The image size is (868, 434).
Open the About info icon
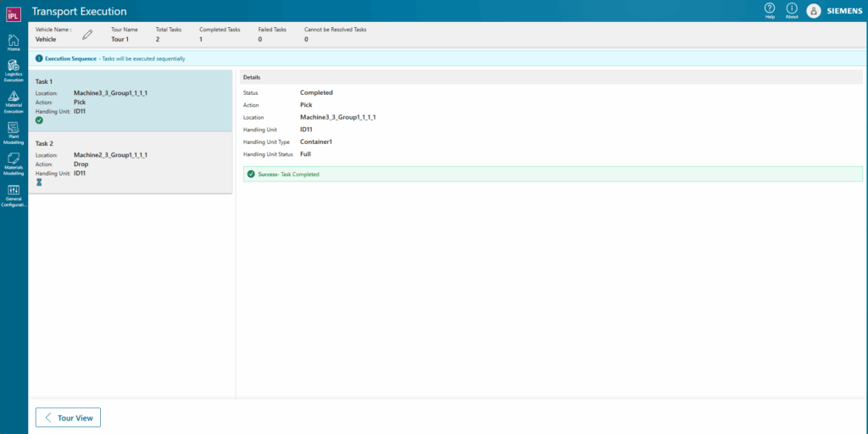792,8
